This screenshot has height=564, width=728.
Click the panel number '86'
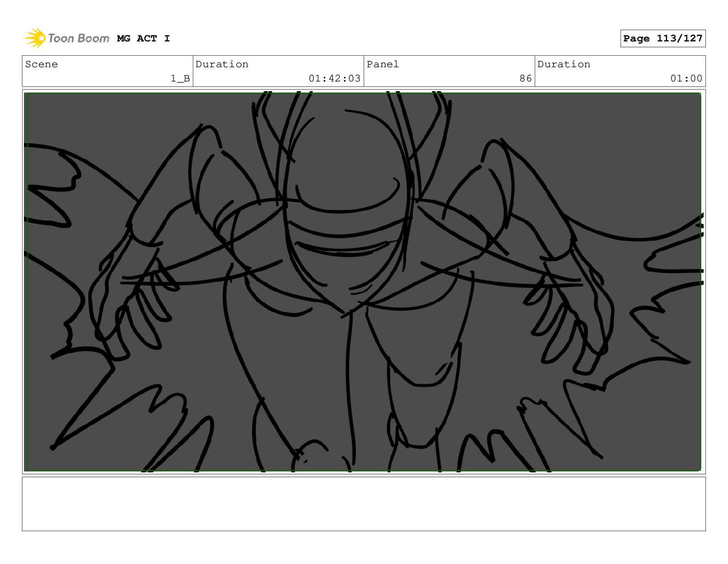point(526,79)
